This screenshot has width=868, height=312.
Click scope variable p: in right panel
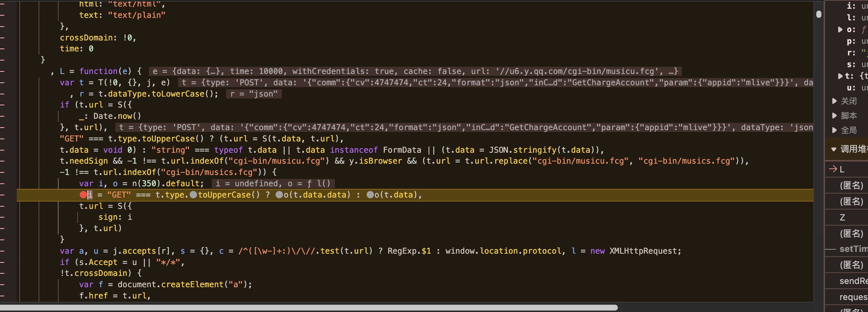coord(851,41)
